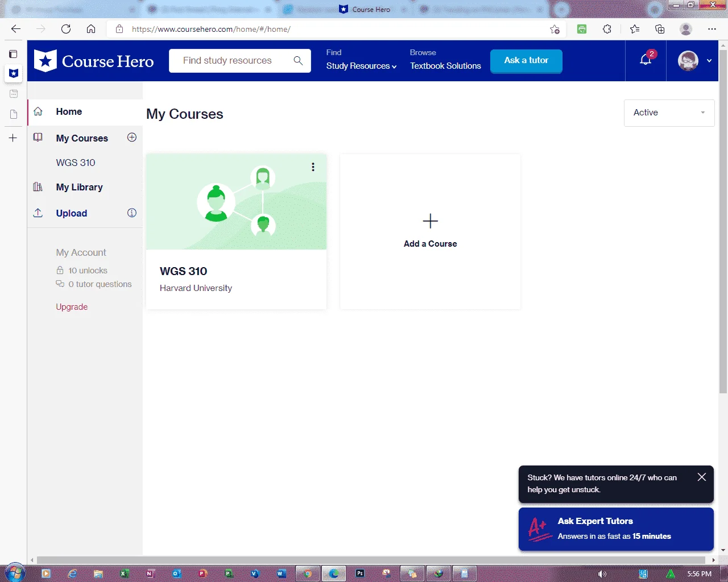Viewport: 728px width, 582px height.
Task: Click the green printer extension icon
Action: [582, 29]
